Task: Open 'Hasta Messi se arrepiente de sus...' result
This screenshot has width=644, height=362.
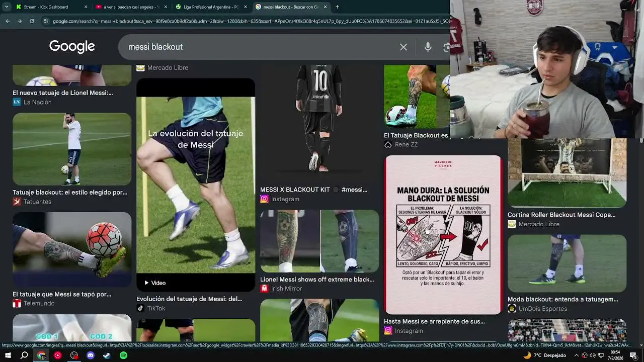Action: pos(434,322)
